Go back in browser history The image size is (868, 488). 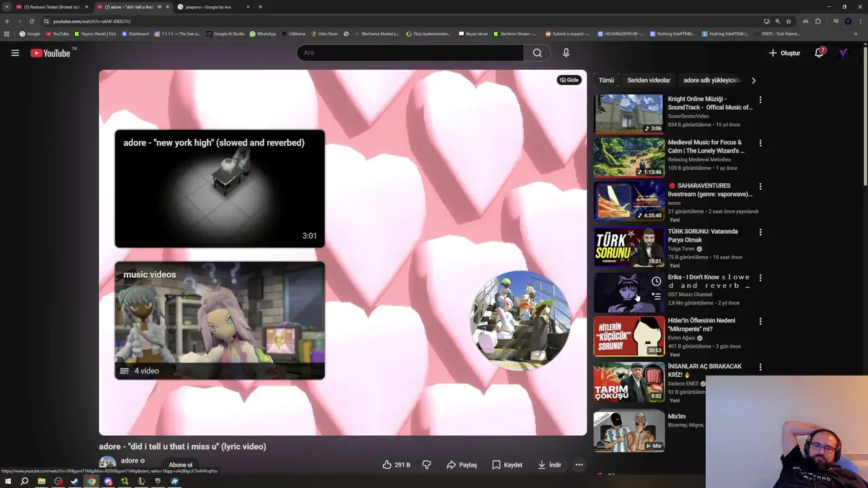point(7,21)
